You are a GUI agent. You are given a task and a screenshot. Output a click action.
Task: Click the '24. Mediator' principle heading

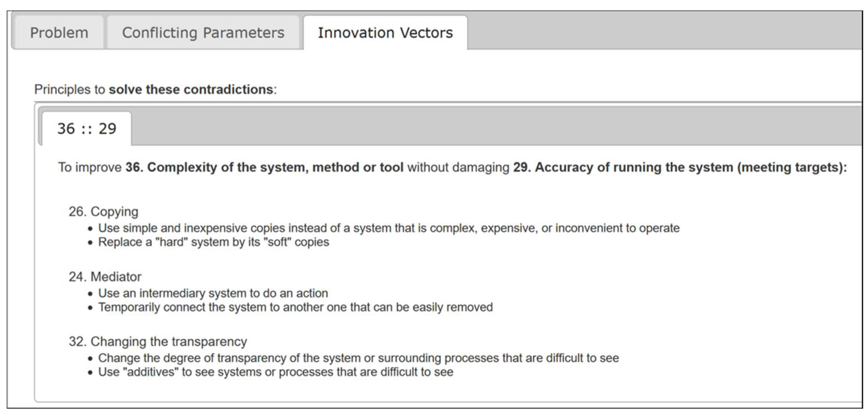(105, 277)
